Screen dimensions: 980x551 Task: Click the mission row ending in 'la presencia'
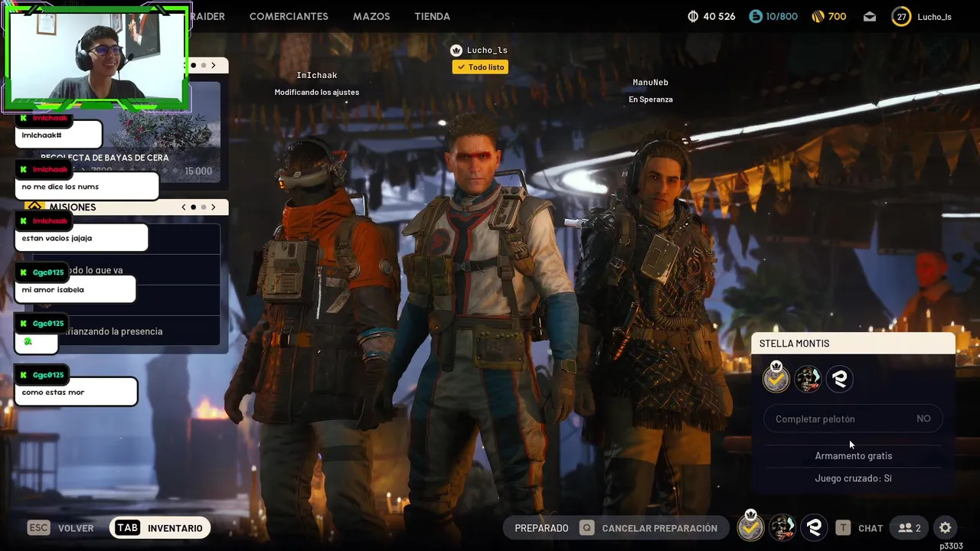pos(126,331)
